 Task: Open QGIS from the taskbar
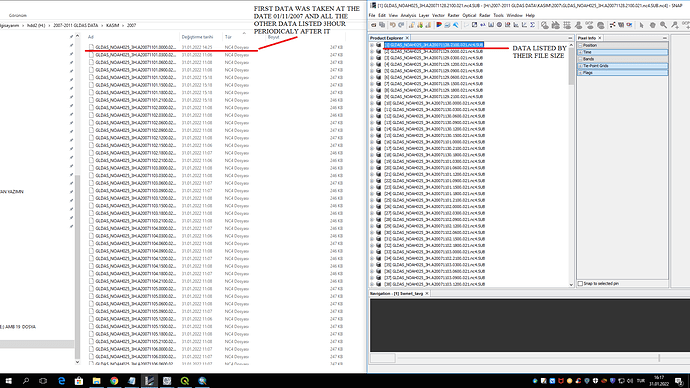(184, 381)
